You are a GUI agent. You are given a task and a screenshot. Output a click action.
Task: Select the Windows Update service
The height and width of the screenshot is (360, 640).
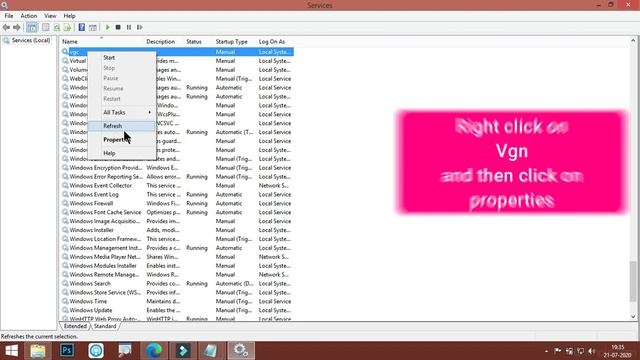coord(177,310)
